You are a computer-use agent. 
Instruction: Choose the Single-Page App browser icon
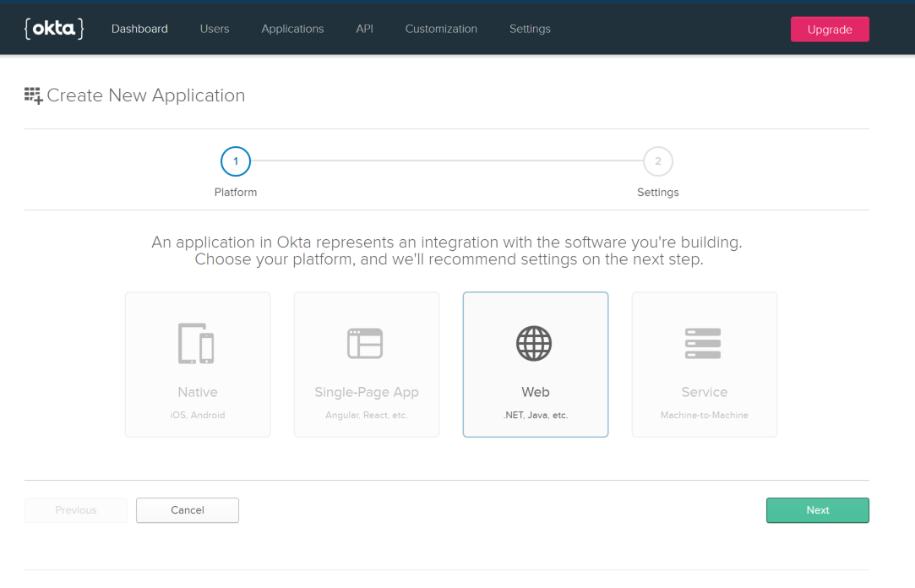click(x=366, y=343)
